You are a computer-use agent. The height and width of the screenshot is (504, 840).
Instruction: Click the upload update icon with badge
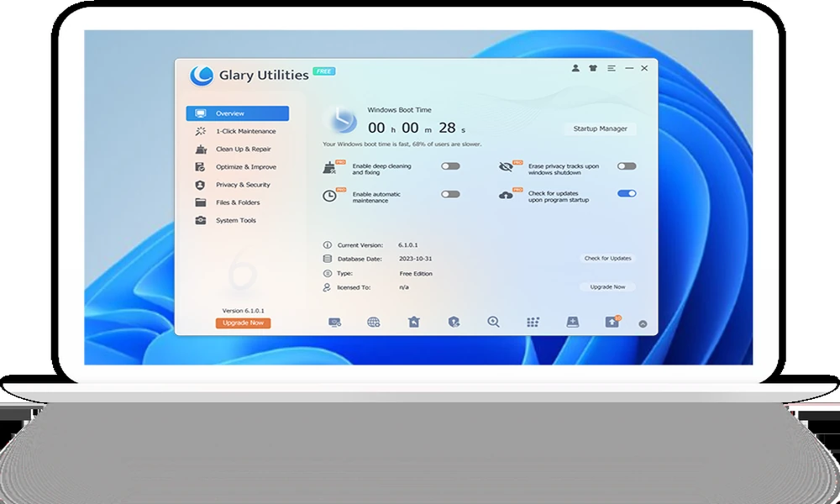point(612,322)
